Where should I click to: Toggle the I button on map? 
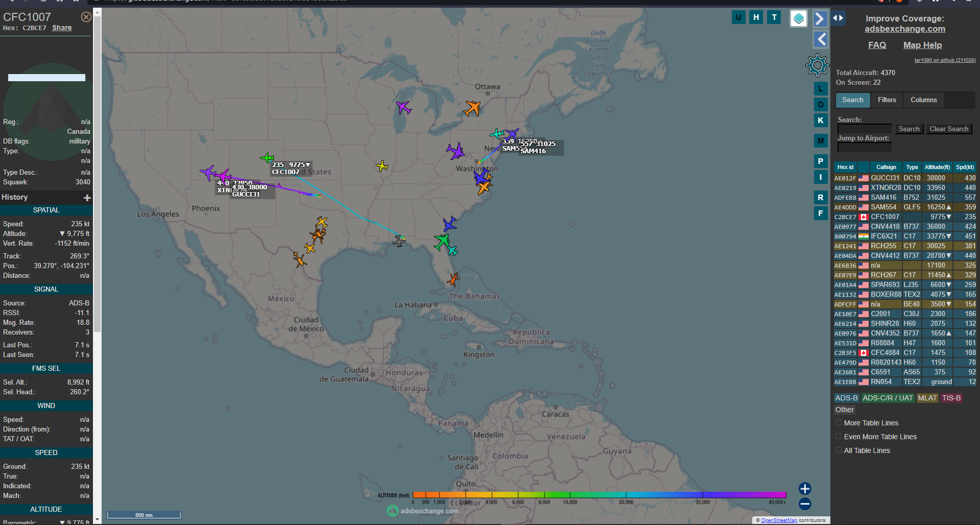point(821,177)
